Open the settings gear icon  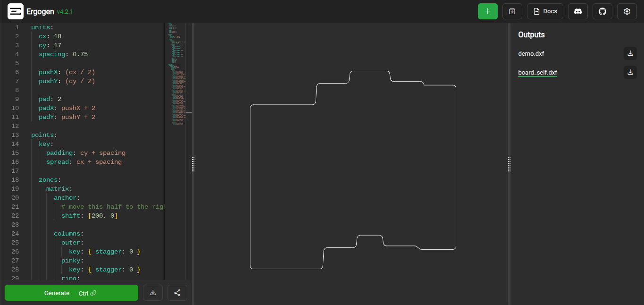(627, 11)
